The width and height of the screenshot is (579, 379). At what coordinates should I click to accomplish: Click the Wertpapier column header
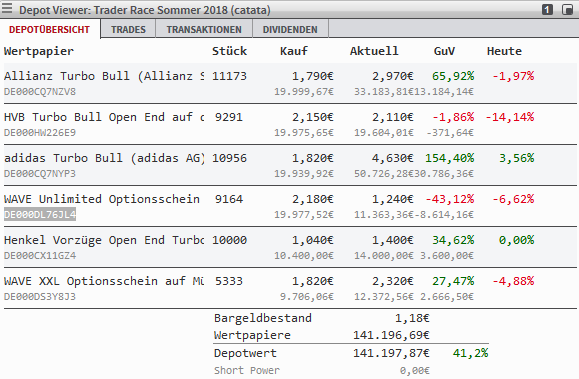tap(39, 51)
